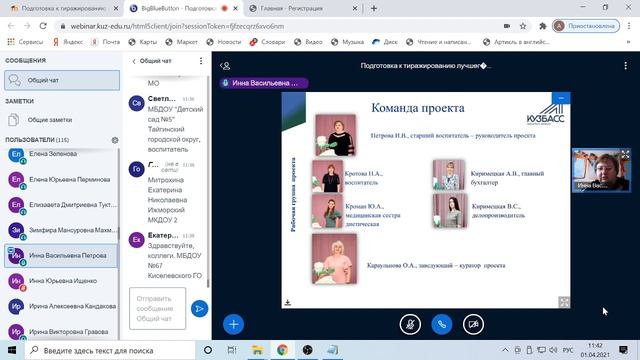
Task: Open the chat options three-dot menu
Action: [x=201, y=61]
